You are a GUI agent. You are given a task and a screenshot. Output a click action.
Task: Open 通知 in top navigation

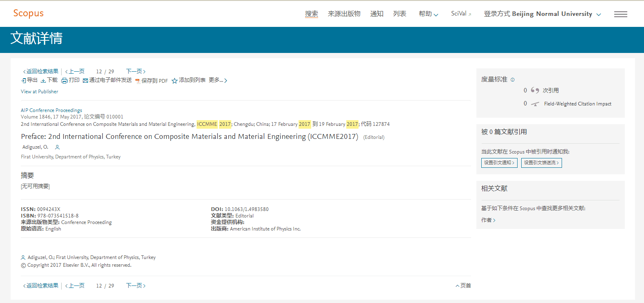(377, 14)
